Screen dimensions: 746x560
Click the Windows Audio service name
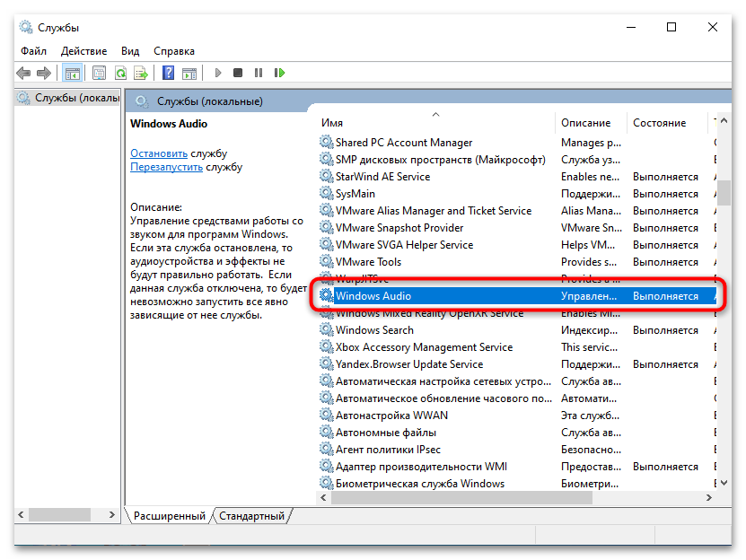click(x=373, y=296)
